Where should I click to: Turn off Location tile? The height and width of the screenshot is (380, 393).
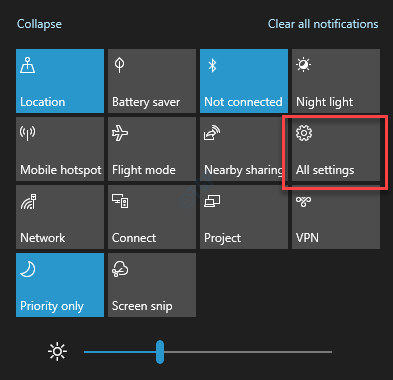click(60, 81)
